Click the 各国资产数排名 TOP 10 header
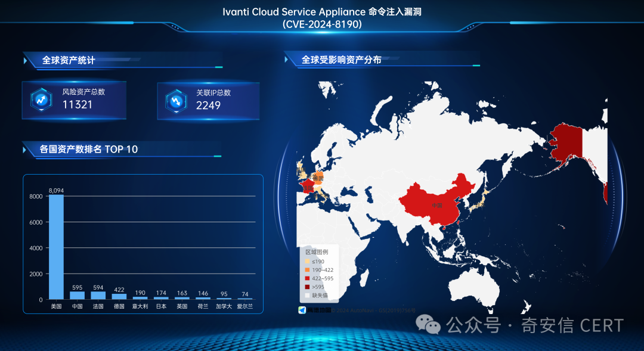The height and width of the screenshot is (351, 644). tap(88, 149)
